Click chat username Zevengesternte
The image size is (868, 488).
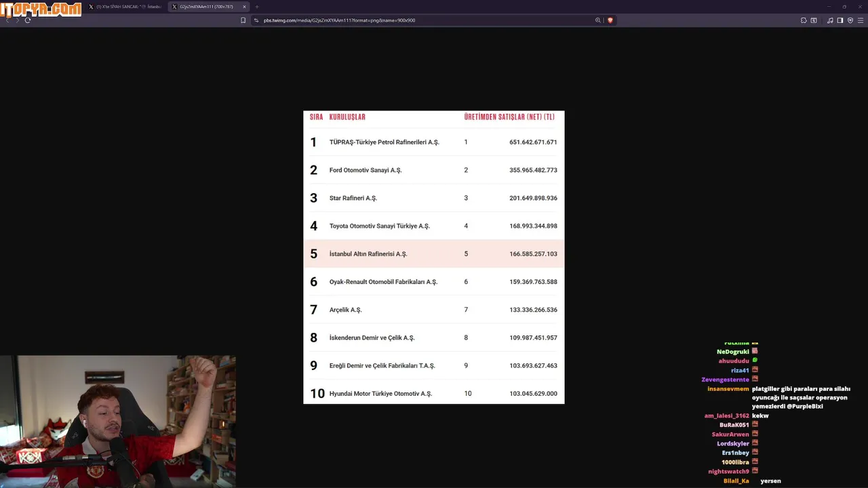725,380
